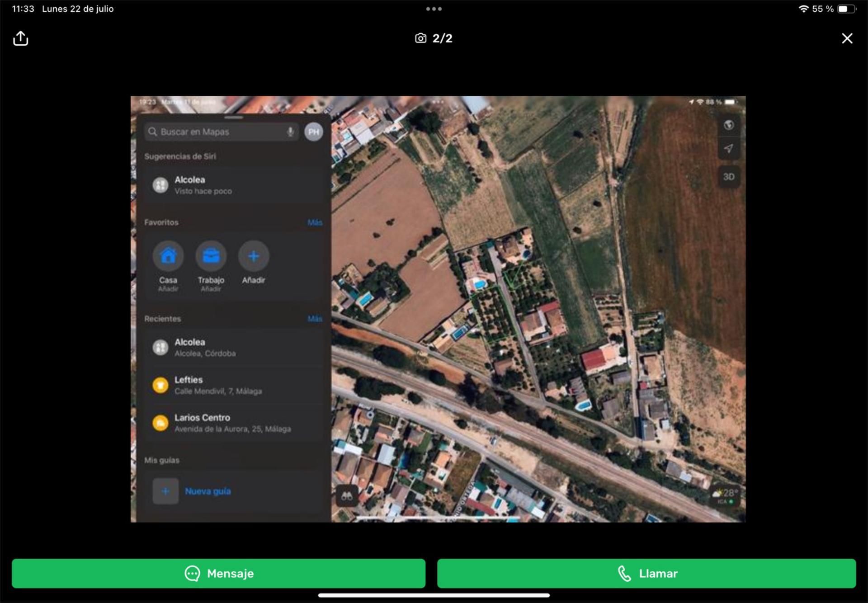868x603 pixels.
Task: Tap the location arrow tracking button
Action: pos(728,148)
